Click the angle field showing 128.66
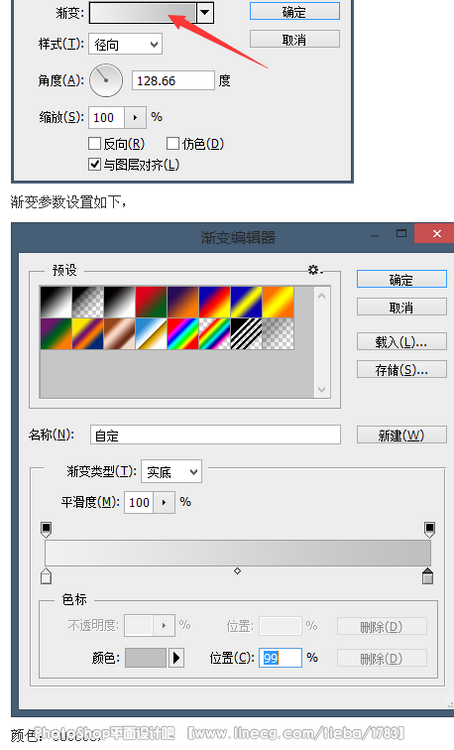The height and width of the screenshot is (750, 454). 173,80
